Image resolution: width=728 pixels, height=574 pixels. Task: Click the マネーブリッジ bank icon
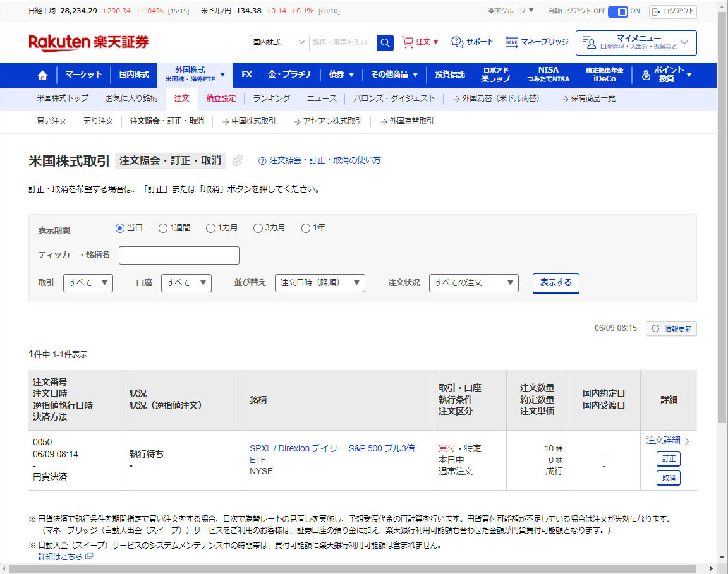(x=512, y=42)
